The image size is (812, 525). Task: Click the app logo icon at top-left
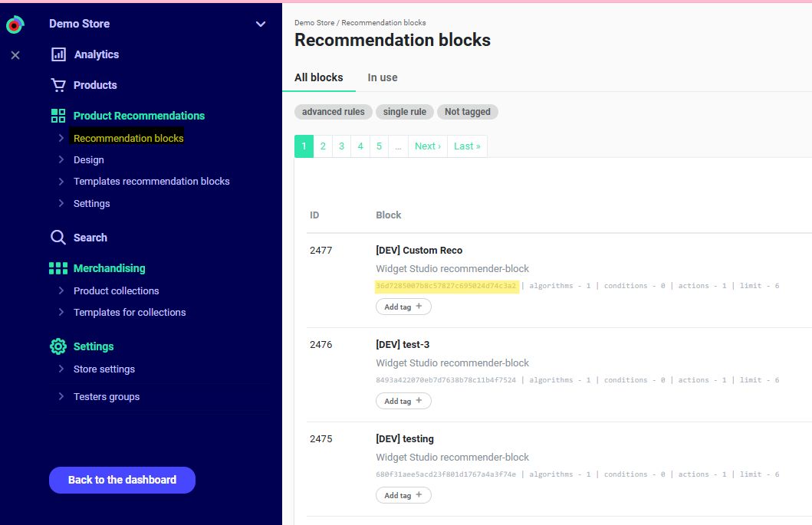point(15,25)
